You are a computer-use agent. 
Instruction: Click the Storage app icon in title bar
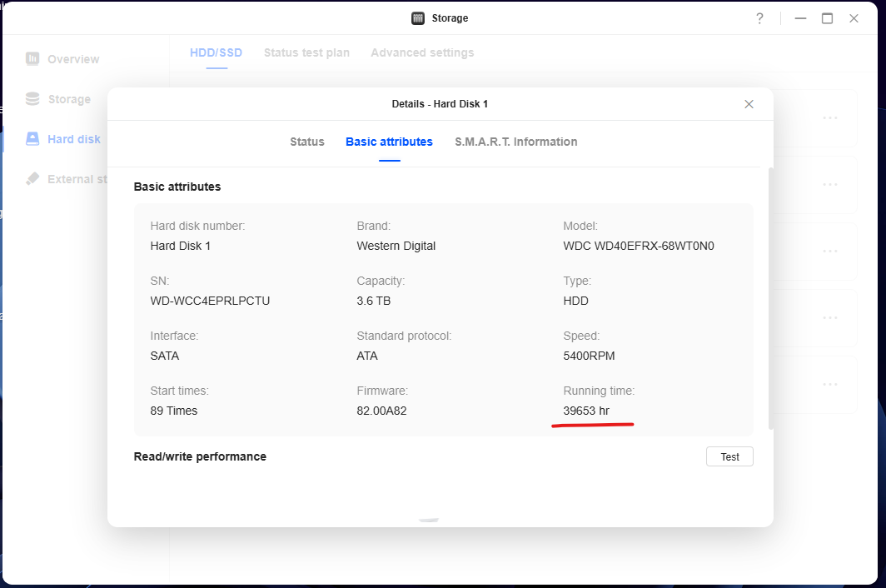pyautogui.click(x=418, y=18)
